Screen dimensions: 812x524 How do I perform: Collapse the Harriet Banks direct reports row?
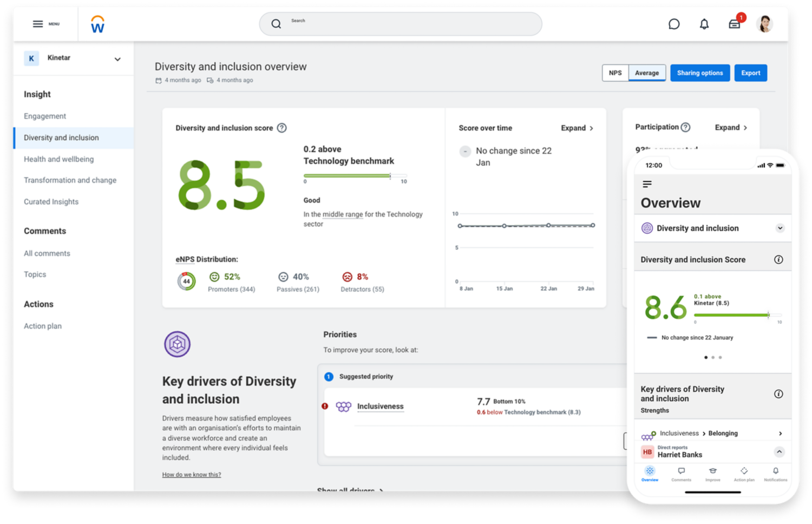(779, 451)
